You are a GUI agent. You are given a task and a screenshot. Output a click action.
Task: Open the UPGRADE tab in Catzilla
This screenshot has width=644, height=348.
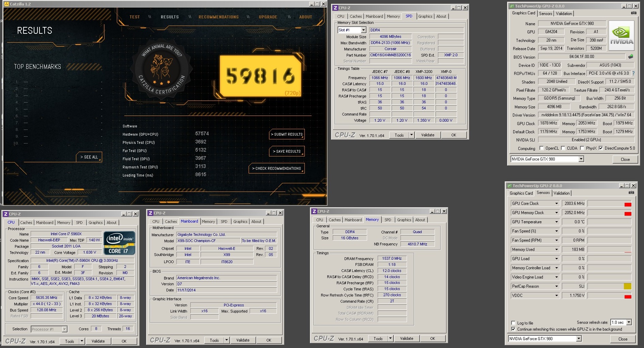(268, 17)
